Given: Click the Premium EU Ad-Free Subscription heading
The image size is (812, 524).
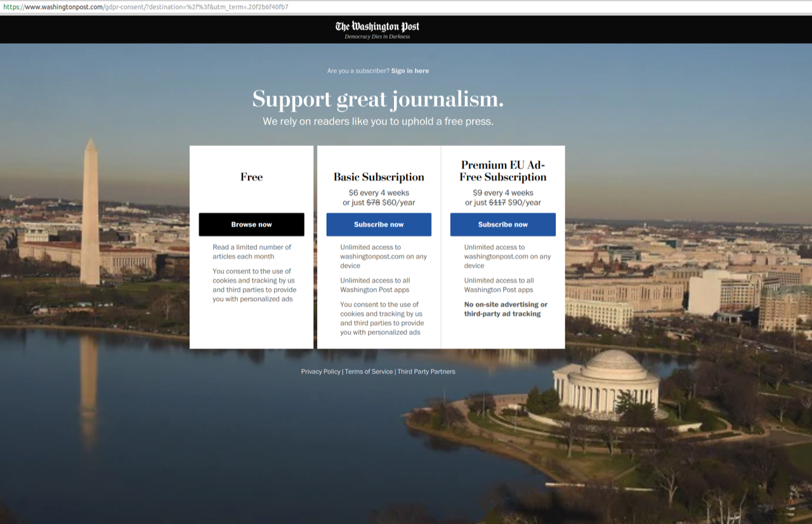Looking at the screenshot, I should (503, 171).
